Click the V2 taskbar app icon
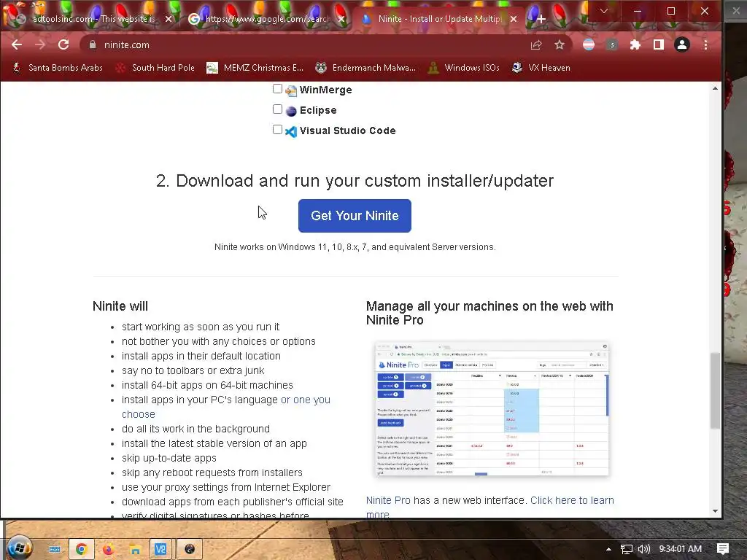Image resolution: width=747 pixels, height=560 pixels. 160,550
